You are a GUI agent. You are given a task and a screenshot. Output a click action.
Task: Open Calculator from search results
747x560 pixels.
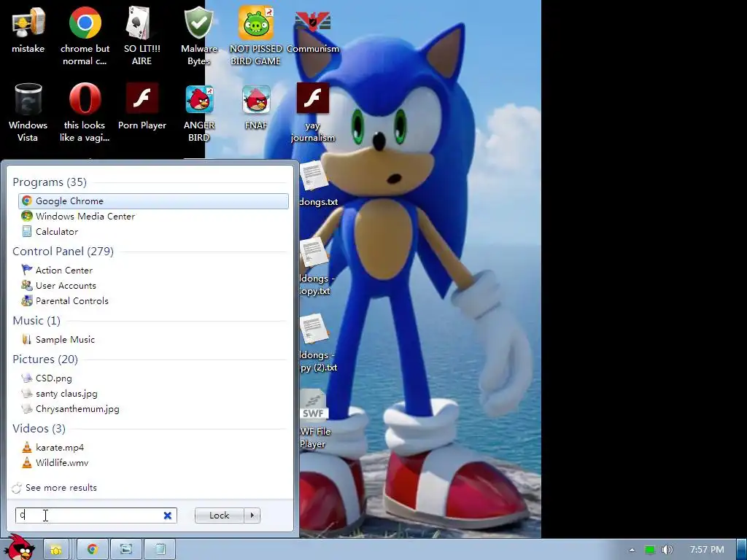click(x=153, y=231)
